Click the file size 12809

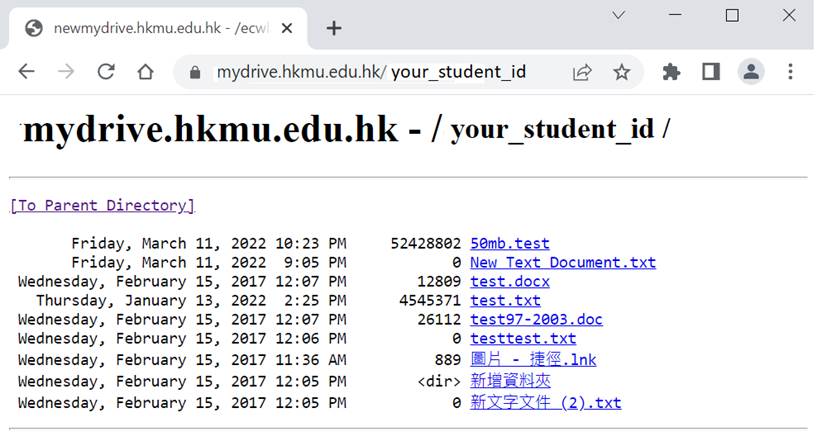pos(439,281)
